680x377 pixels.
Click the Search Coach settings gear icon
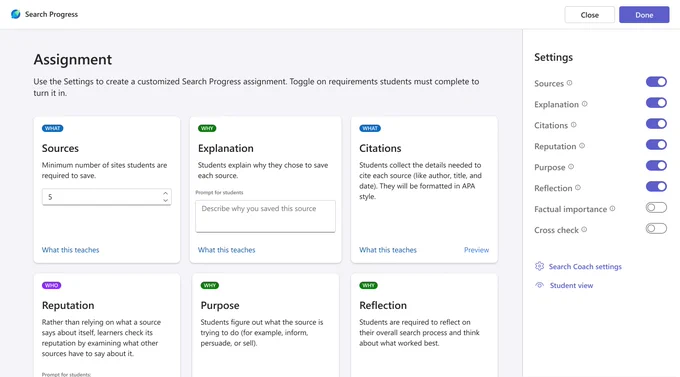[539, 266]
